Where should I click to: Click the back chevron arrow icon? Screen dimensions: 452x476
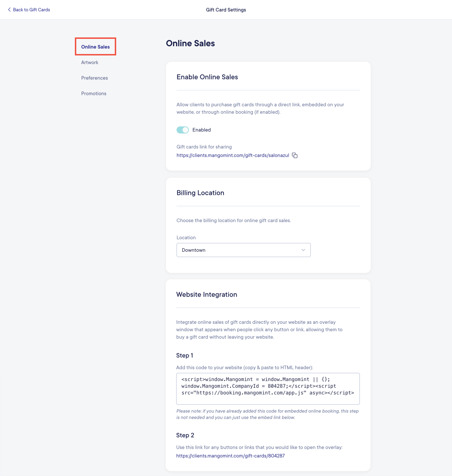click(9, 10)
